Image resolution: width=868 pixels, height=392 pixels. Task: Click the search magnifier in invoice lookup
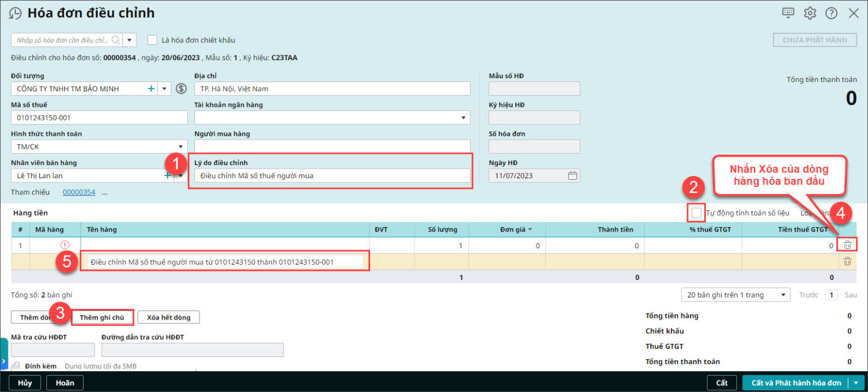[116, 40]
